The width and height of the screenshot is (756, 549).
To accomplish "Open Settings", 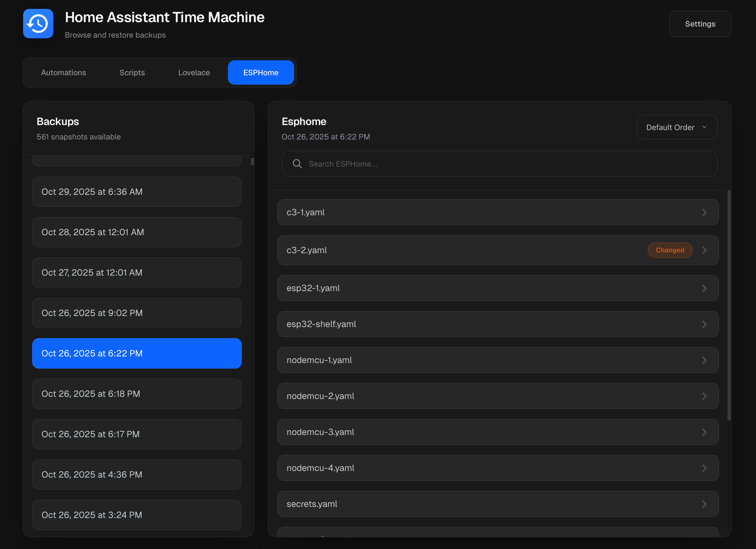I will [700, 24].
